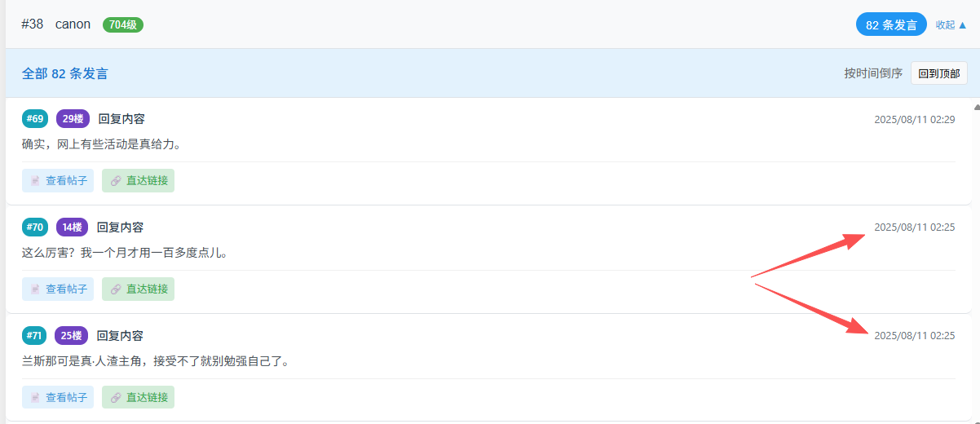The width and height of the screenshot is (980, 424).
Task: Click the 704级 level badge
Action: pos(122,24)
